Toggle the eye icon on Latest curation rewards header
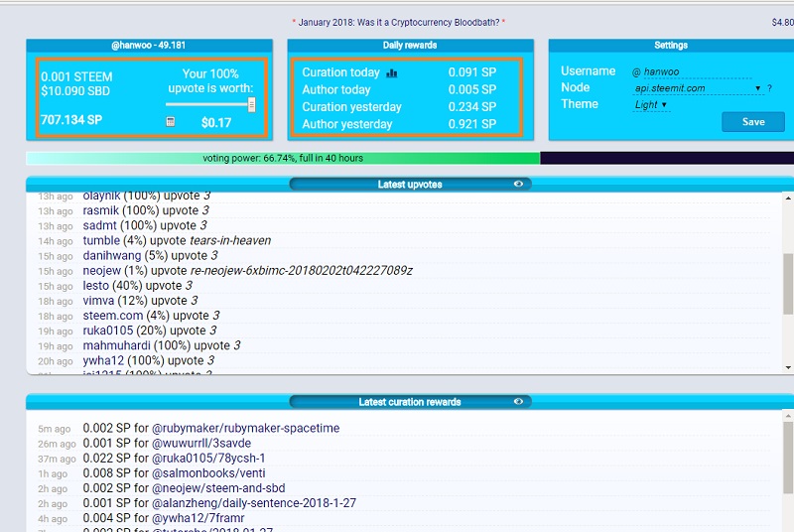794x532 pixels. [x=518, y=401]
